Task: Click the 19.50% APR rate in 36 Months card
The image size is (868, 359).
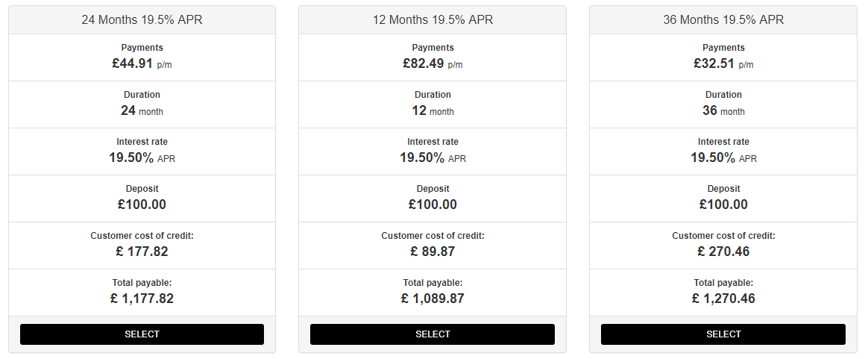Action: click(x=723, y=158)
